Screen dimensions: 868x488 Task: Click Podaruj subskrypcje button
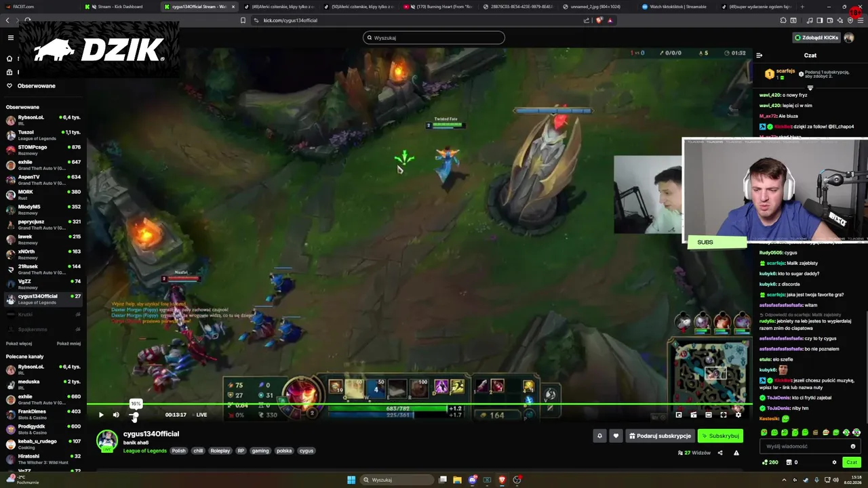[x=660, y=436]
